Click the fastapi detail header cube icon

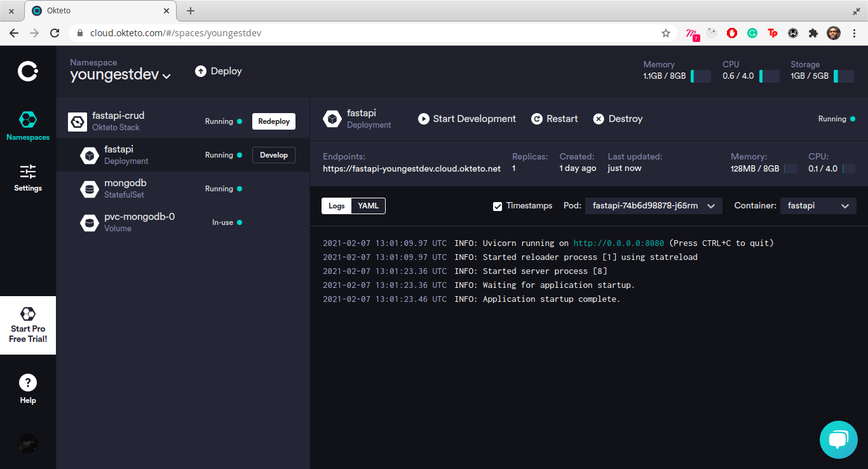pyautogui.click(x=332, y=119)
